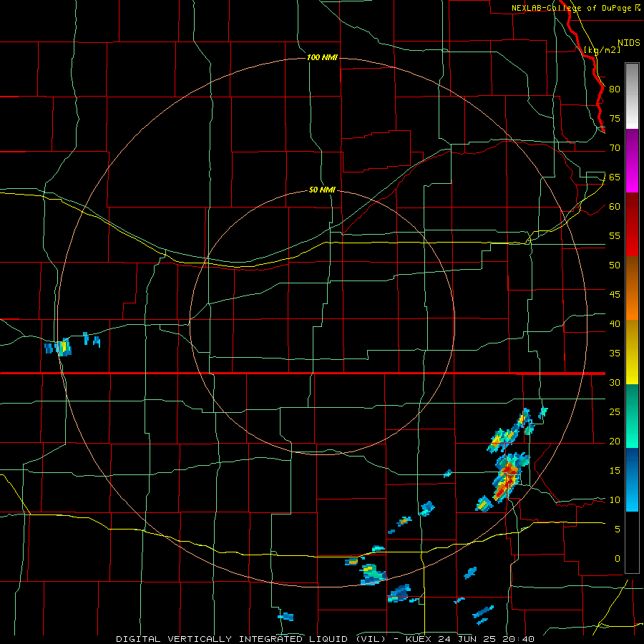This screenshot has width=644, height=644.
Task: Click scale value 65
Action: (615, 177)
